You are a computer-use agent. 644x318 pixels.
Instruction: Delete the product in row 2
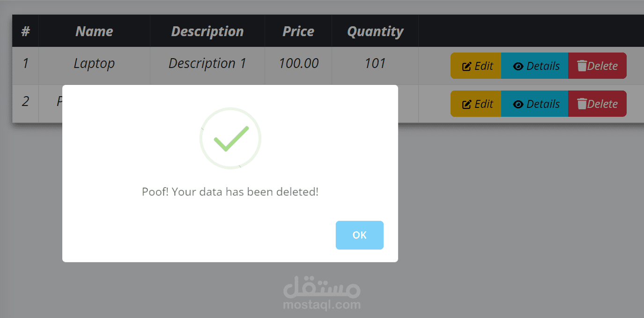pos(597,104)
